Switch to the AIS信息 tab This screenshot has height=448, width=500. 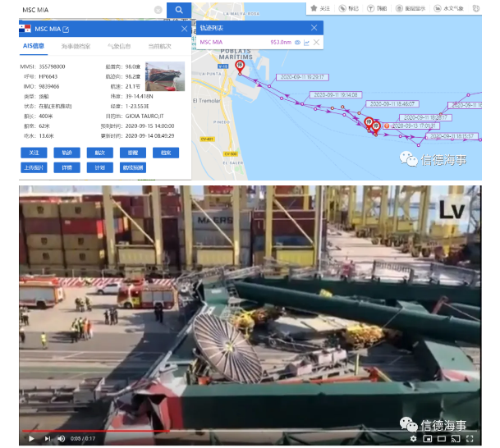pyautogui.click(x=34, y=47)
